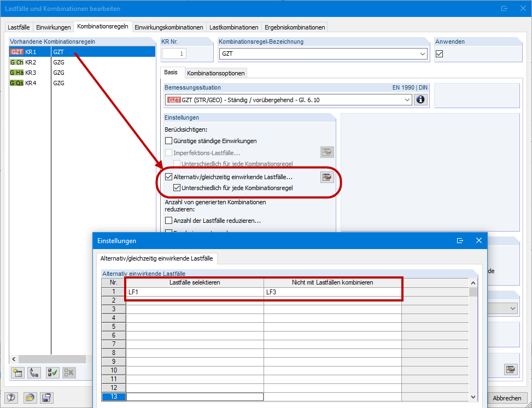The width and height of the screenshot is (532, 408).
Task: Select KR4 GZG rule row
Action: [x=82, y=83]
